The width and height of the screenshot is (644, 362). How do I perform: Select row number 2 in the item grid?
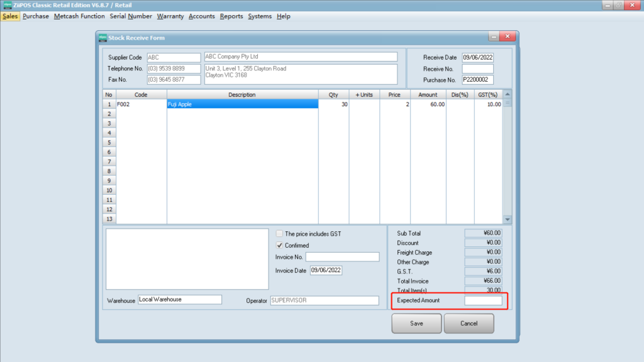(109, 114)
